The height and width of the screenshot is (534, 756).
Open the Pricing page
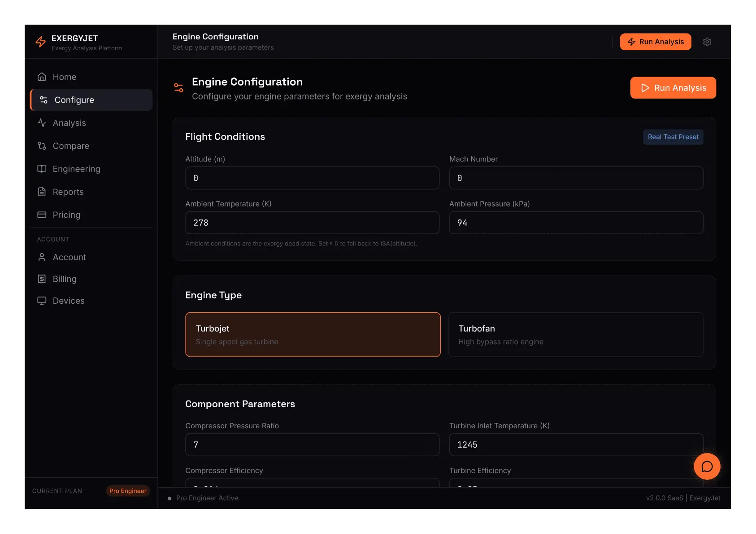pos(91,215)
